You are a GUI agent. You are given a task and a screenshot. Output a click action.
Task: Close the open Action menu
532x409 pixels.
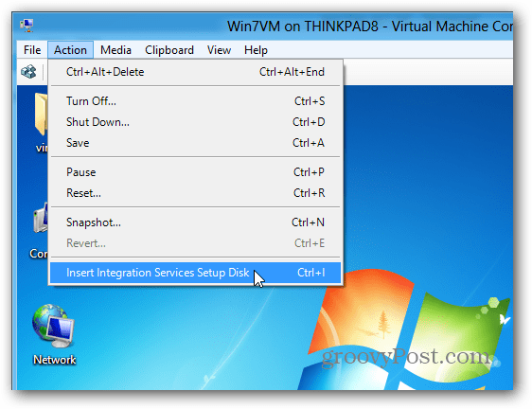[x=71, y=50]
